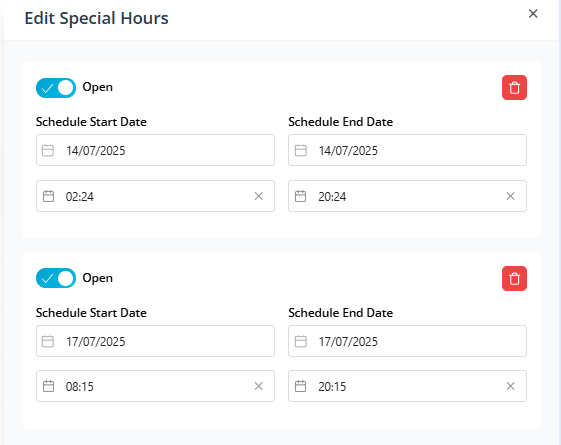Toggle the second Open switch off
Image resolution: width=561 pixels, height=445 pixels.
click(56, 278)
